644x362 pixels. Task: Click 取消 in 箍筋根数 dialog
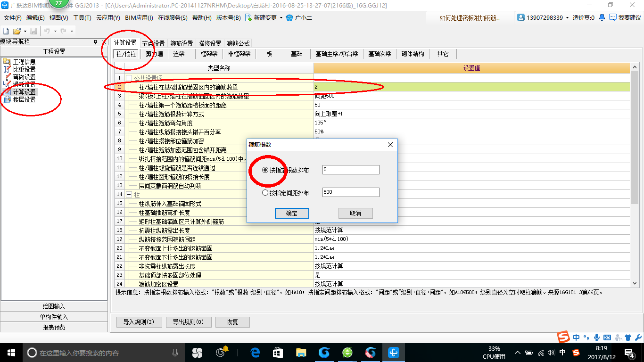tap(355, 213)
